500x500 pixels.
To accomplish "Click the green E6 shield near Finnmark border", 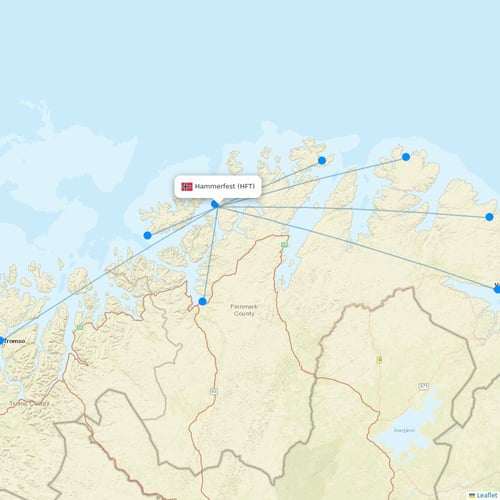I will pyautogui.click(x=284, y=245).
